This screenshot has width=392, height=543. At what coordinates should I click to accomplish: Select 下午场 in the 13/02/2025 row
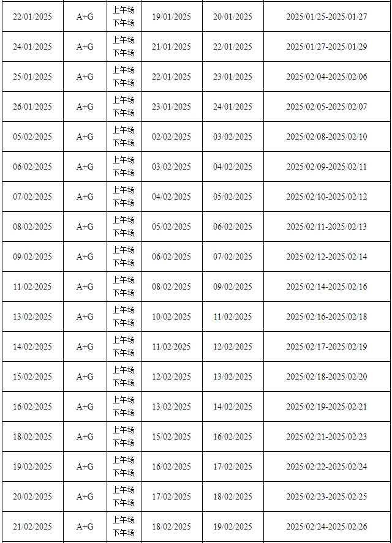click(123, 323)
